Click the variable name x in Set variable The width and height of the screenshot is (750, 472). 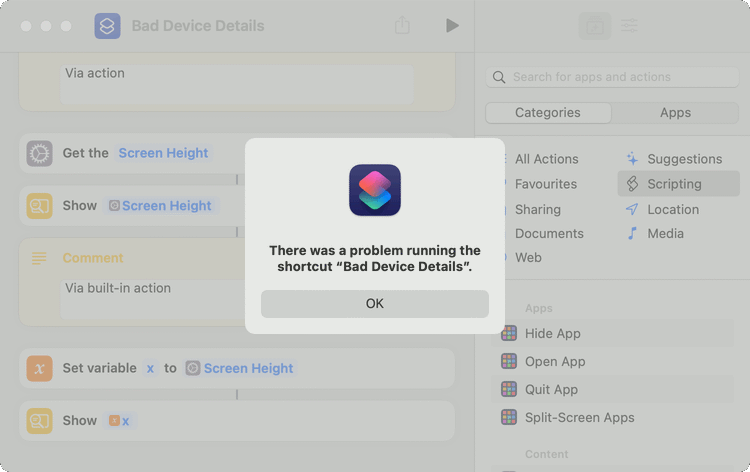point(150,368)
